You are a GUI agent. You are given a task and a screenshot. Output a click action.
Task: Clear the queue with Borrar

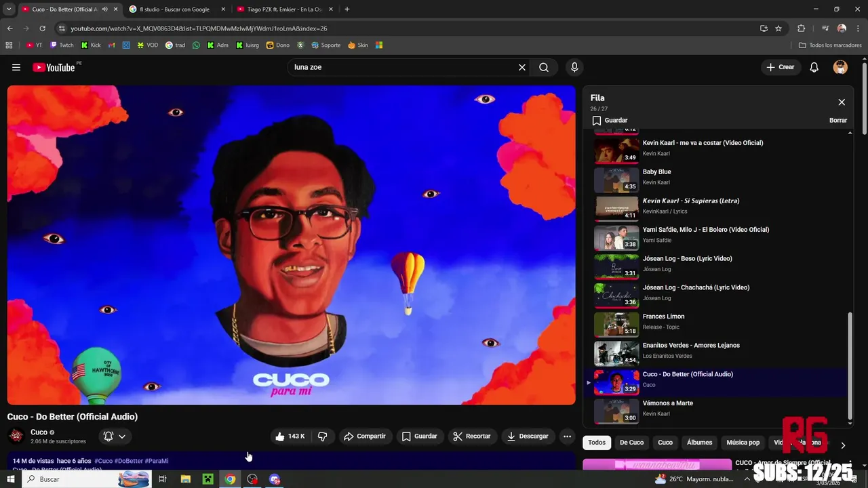(x=838, y=120)
